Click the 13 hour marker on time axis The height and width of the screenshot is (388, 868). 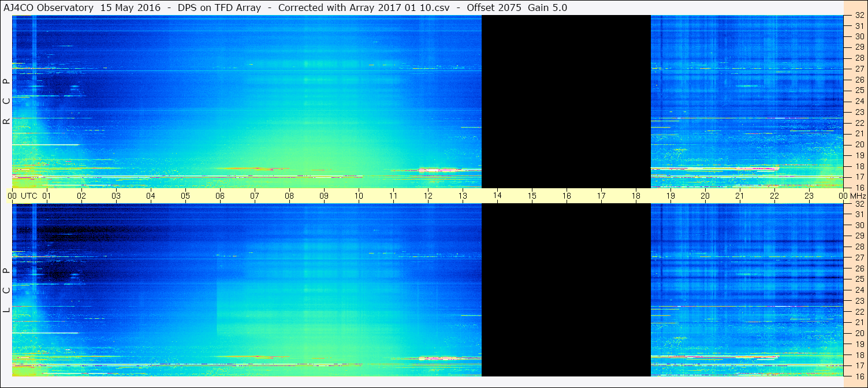pyautogui.click(x=463, y=196)
